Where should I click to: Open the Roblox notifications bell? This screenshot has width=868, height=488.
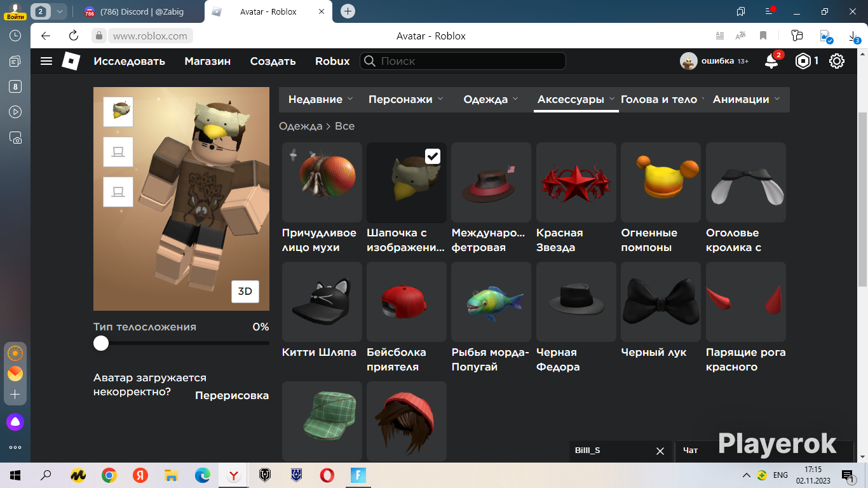coord(771,61)
